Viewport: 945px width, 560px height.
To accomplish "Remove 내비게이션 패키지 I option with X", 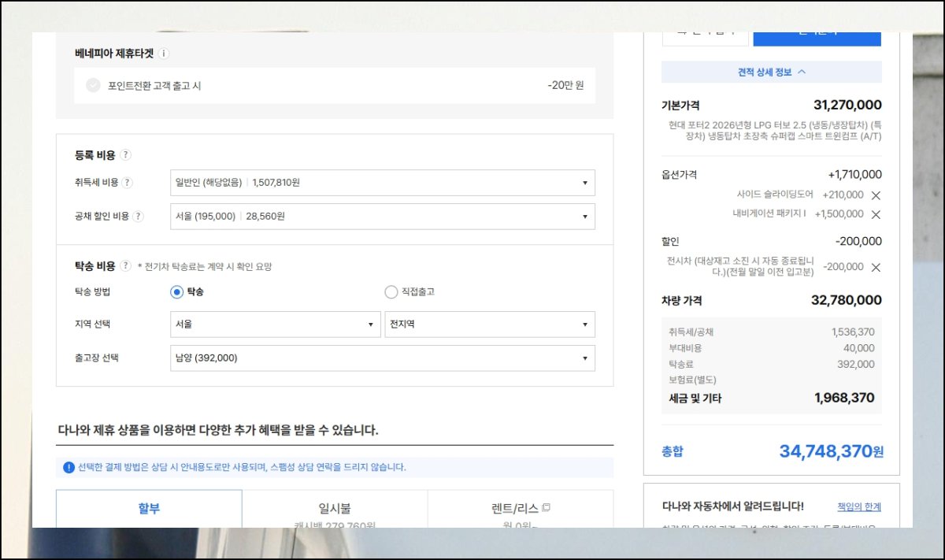I will [x=876, y=214].
